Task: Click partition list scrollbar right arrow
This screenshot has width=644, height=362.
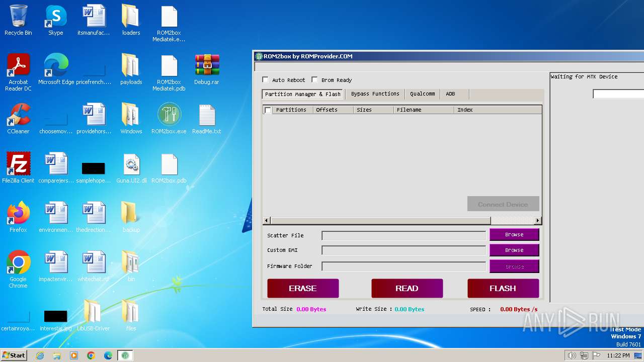Action: [x=538, y=220]
